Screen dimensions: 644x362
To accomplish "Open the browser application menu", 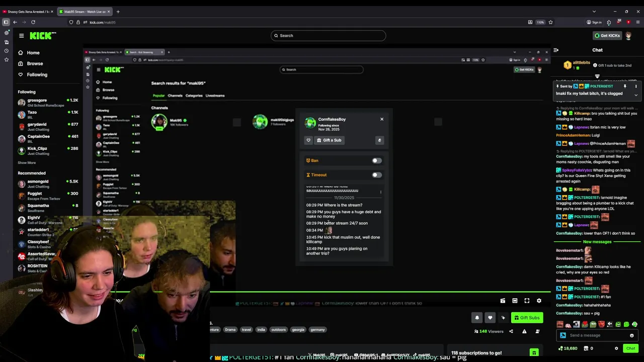I will tap(638, 22).
